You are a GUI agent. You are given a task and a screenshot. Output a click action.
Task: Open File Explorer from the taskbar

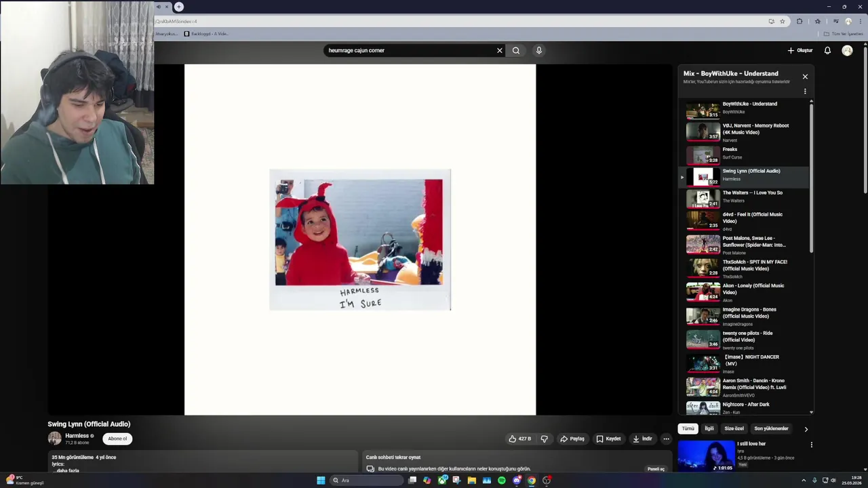point(471,480)
